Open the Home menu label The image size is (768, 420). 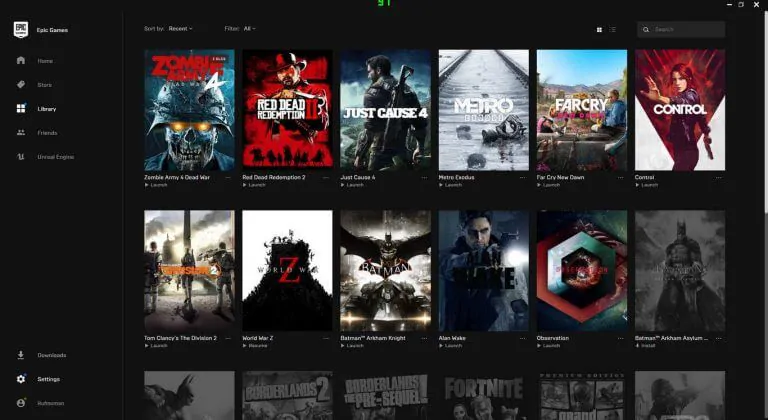pos(45,61)
